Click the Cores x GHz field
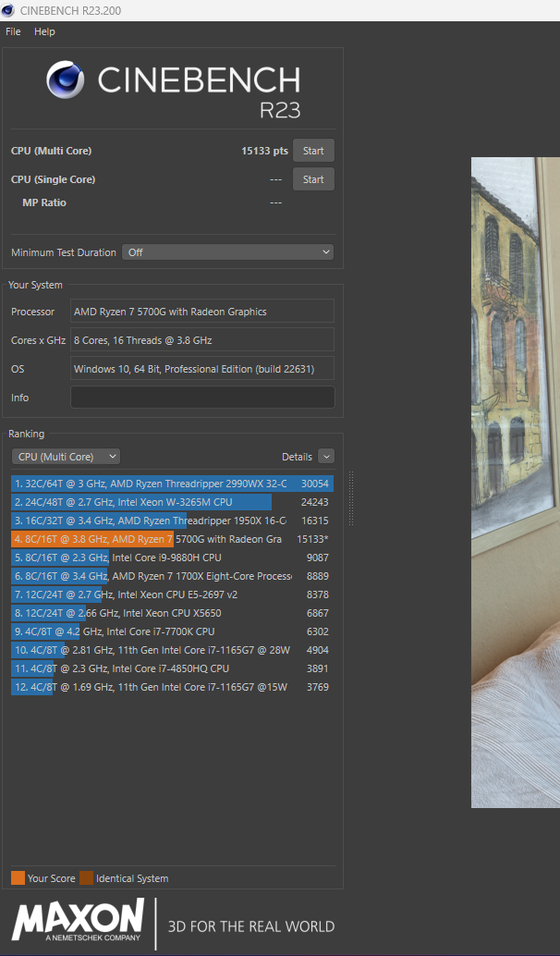 click(202, 340)
